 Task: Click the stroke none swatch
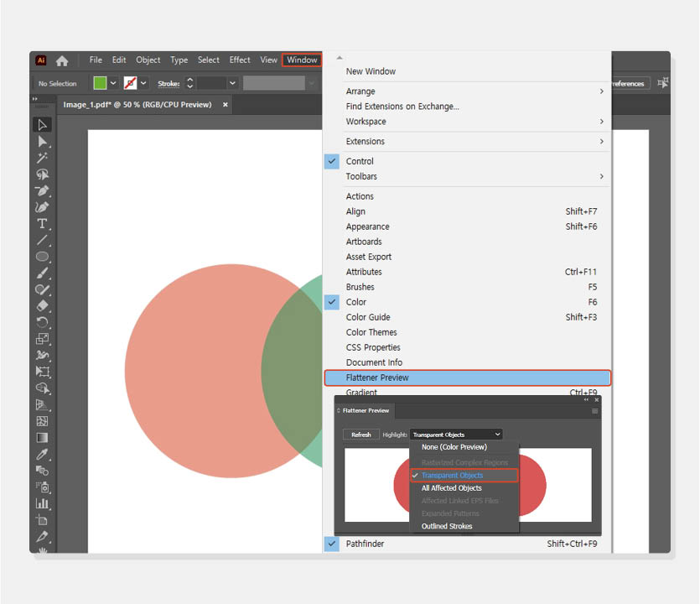130,83
